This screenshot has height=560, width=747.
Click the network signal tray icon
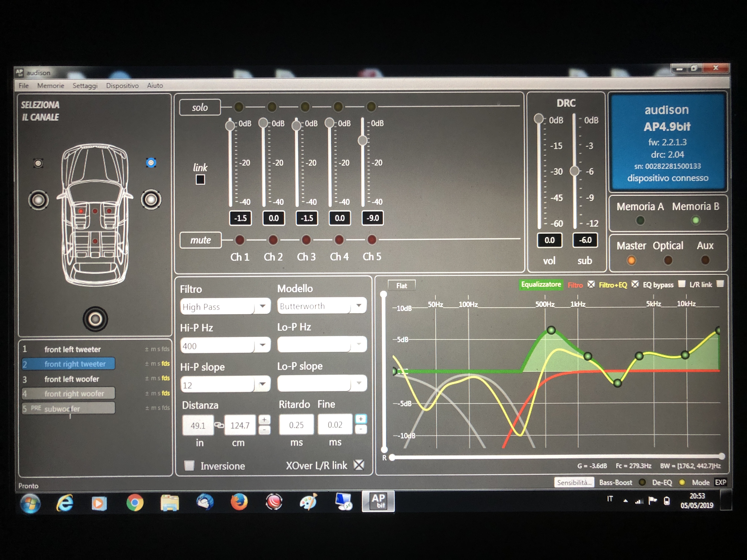[639, 501]
